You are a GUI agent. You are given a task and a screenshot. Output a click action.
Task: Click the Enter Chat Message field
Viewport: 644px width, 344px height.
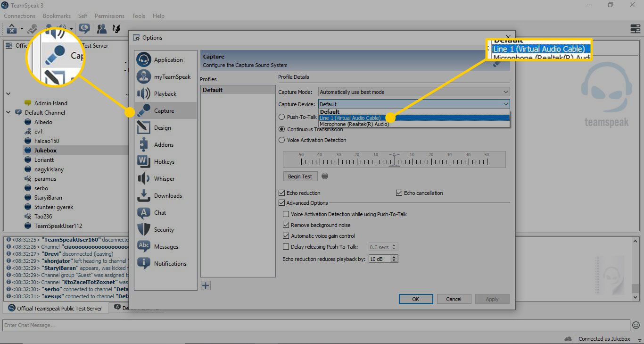316,325
